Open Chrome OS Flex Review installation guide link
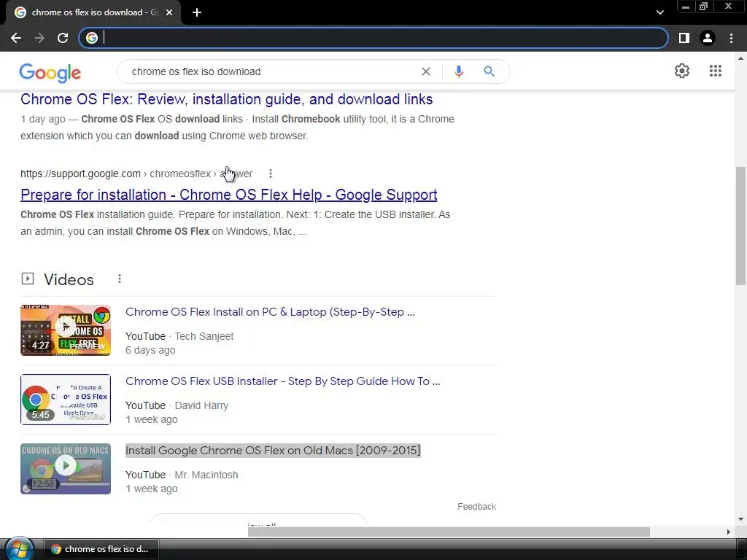 click(226, 99)
